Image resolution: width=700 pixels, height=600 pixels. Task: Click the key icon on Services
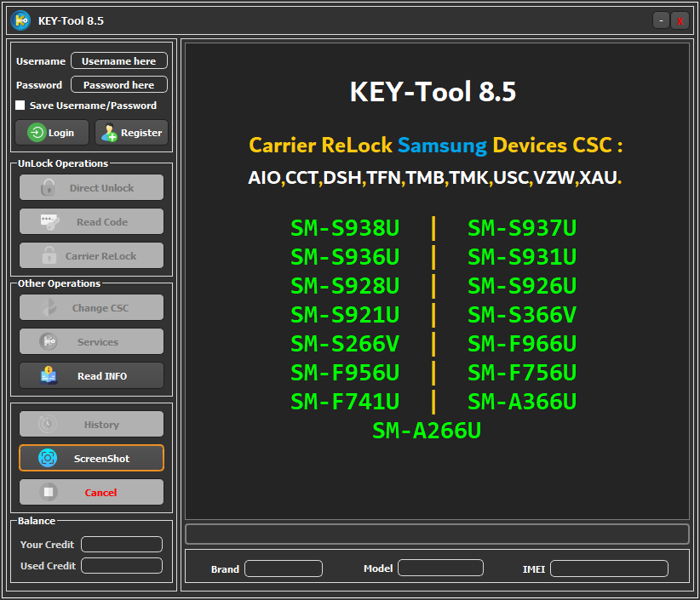click(49, 342)
